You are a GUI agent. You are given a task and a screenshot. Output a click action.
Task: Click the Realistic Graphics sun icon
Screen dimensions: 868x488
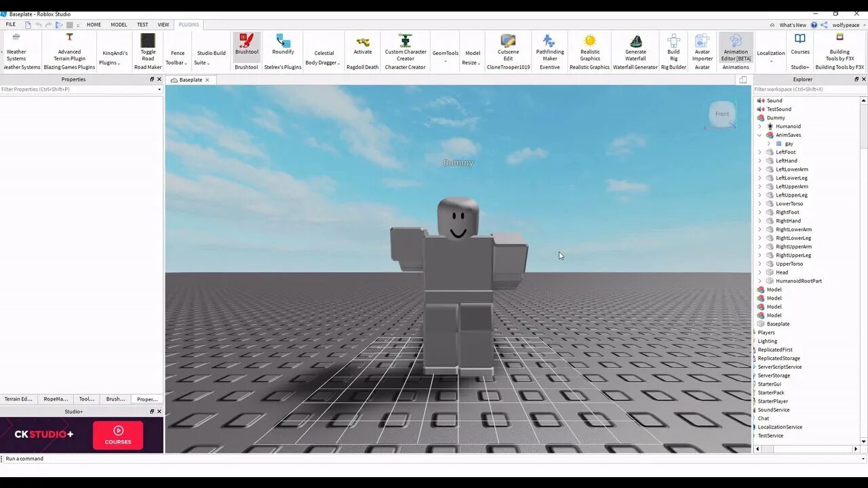(x=590, y=41)
